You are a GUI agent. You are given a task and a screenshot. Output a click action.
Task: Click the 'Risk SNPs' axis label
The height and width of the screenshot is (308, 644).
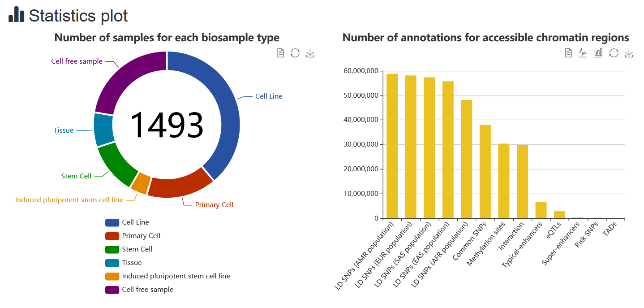pyautogui.click(x=587, y=235)
